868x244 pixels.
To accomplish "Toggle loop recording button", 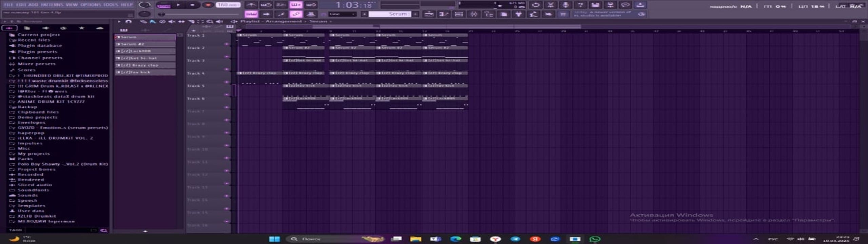I will 311,5.
